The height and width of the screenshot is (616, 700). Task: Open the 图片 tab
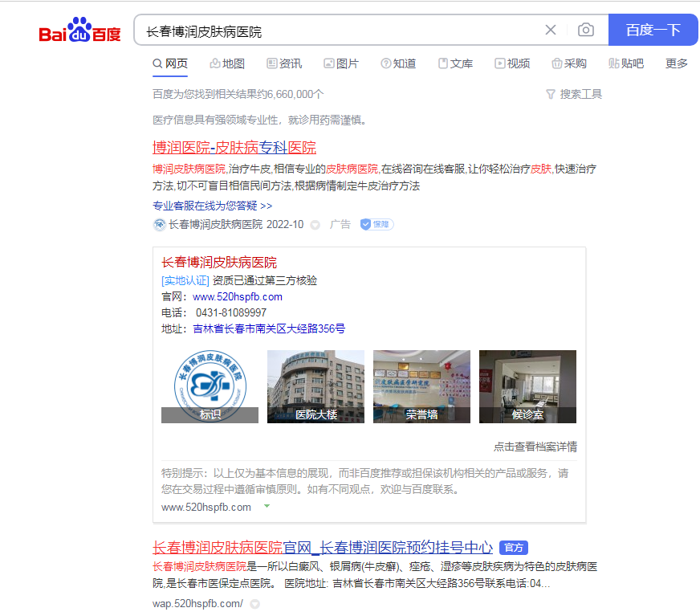[x=341, y=64]
